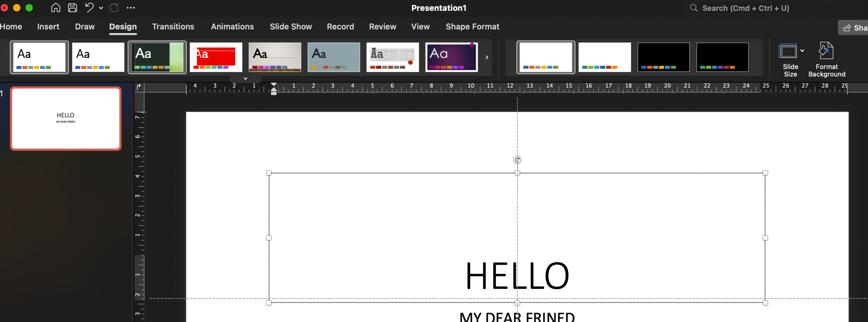
Task: Click the HELLO title text
Action: 517,276
